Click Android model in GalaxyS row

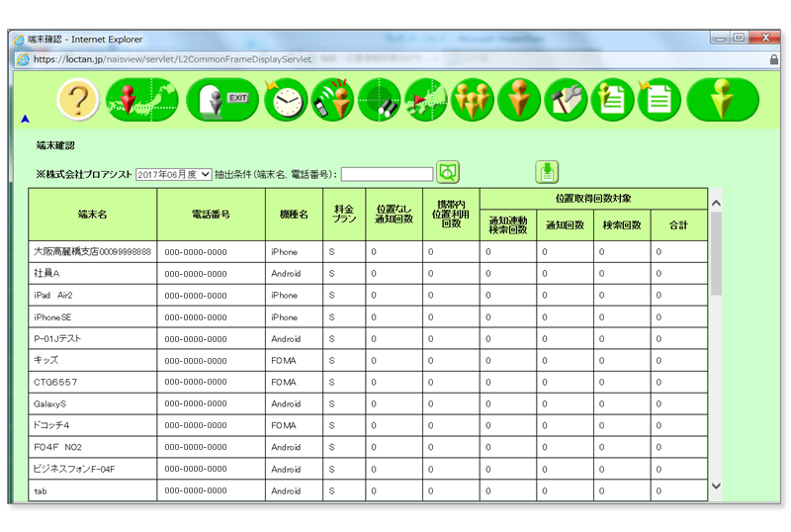(x=286, y=403)
